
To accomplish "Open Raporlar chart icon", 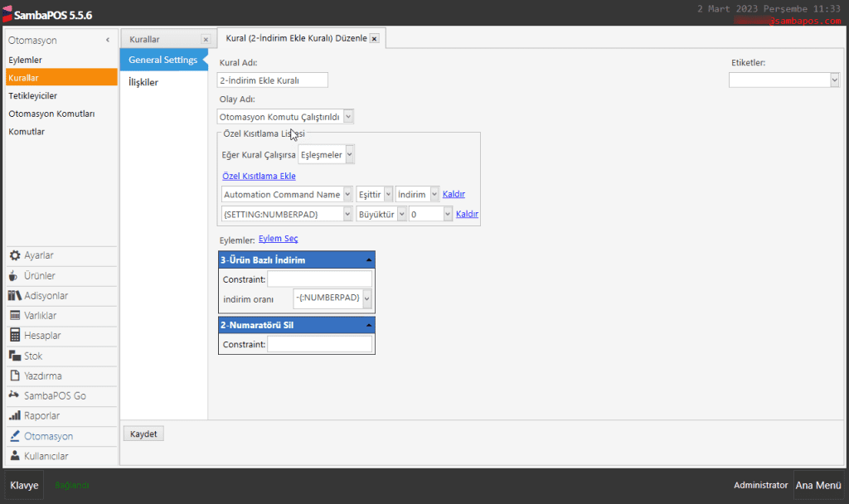I will click(15, 416).
